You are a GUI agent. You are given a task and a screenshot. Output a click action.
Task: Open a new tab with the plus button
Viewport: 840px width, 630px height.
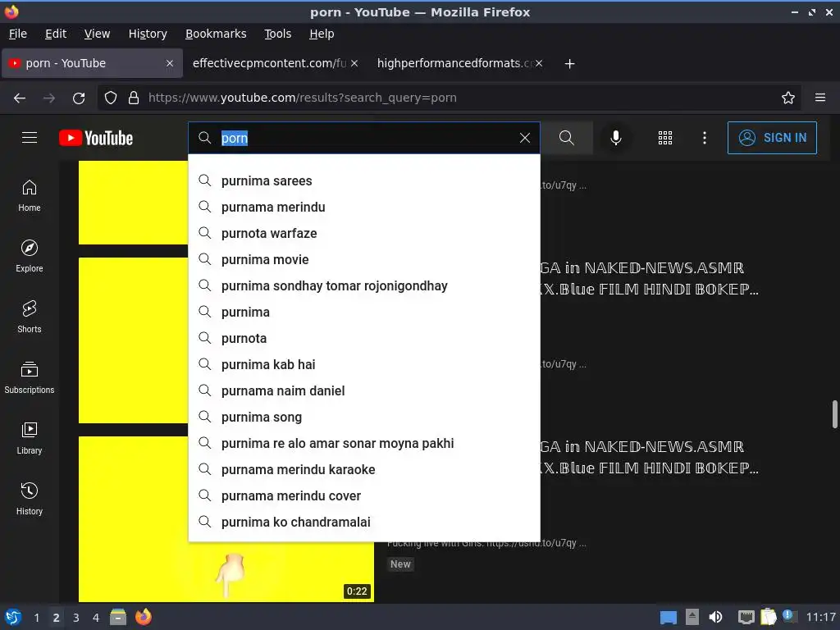(x=569, y=64)
